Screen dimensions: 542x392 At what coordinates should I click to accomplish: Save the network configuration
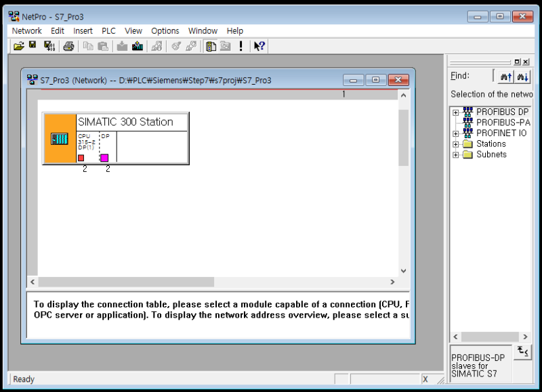pos(32,45)
